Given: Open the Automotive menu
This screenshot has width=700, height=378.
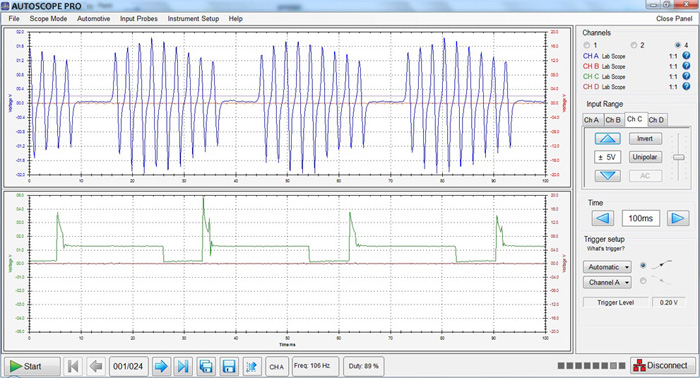Looking at the screenshot, I should pos(93,19).
